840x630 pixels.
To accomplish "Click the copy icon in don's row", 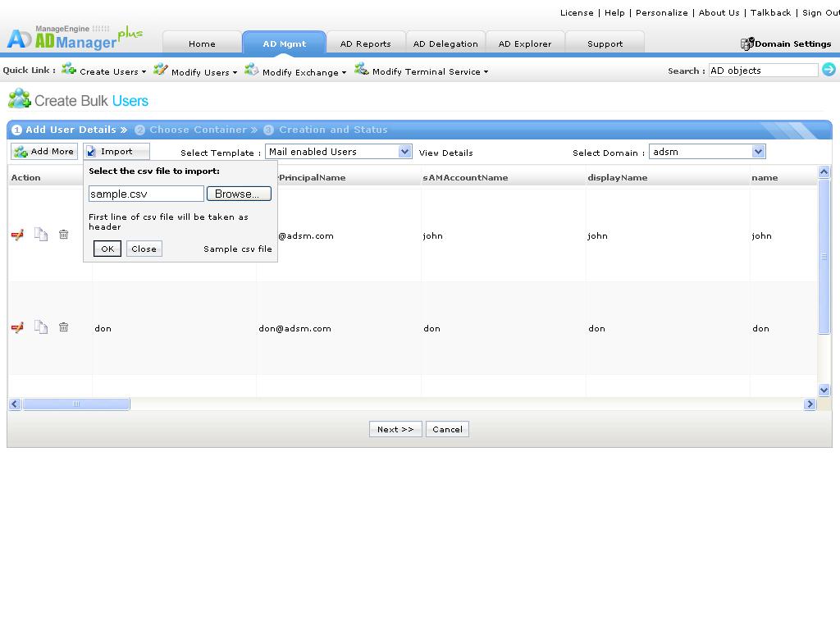I will [41, 326].
